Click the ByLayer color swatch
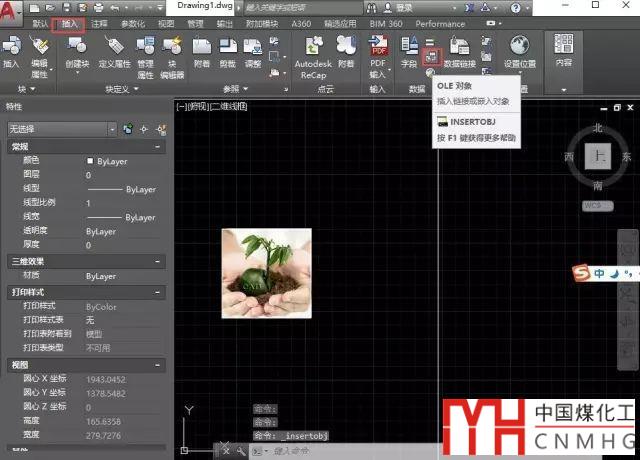Viewport: 640px width, 460px height. click(x=91, y=160)
